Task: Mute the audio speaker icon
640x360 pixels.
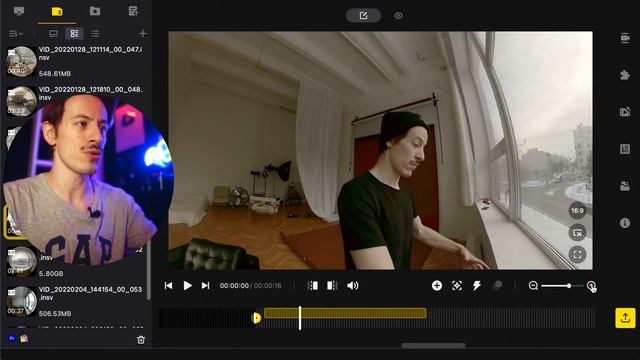Action: (353, 286)
